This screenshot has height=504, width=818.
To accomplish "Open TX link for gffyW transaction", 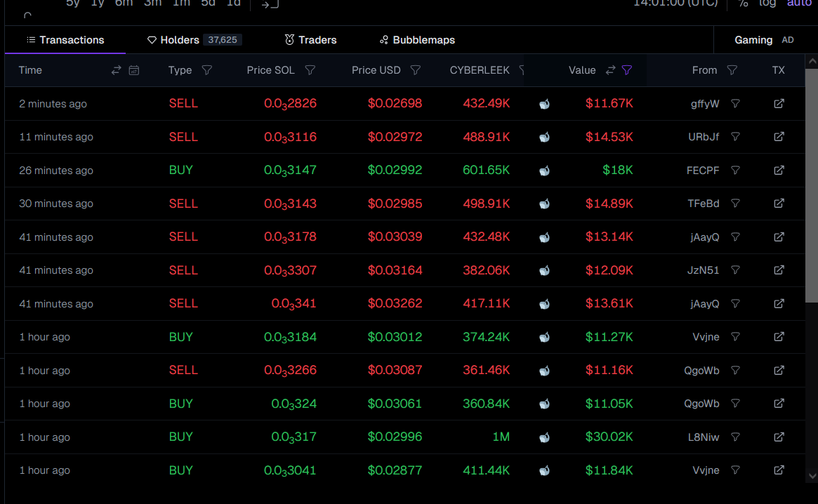I will coord(779,103).
